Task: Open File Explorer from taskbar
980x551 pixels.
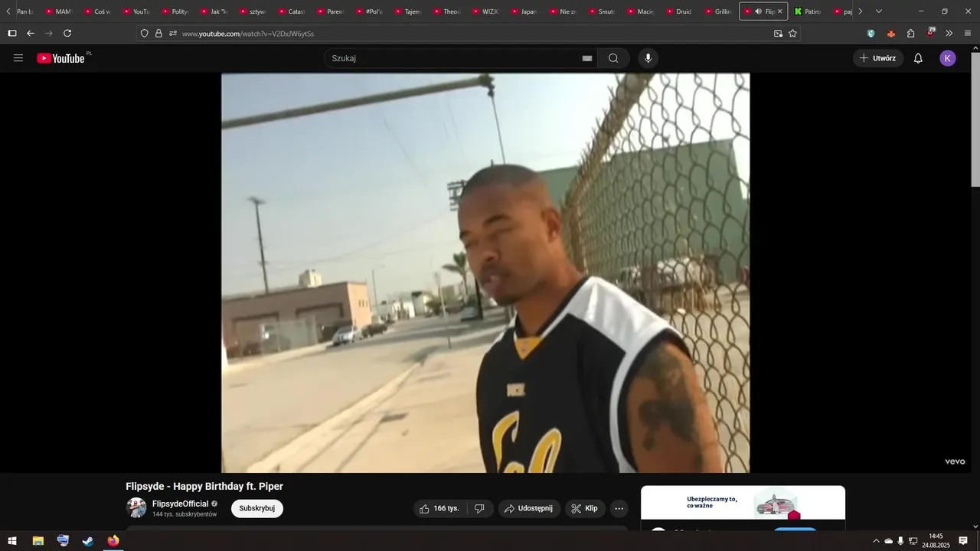Action: pos(38,541)
